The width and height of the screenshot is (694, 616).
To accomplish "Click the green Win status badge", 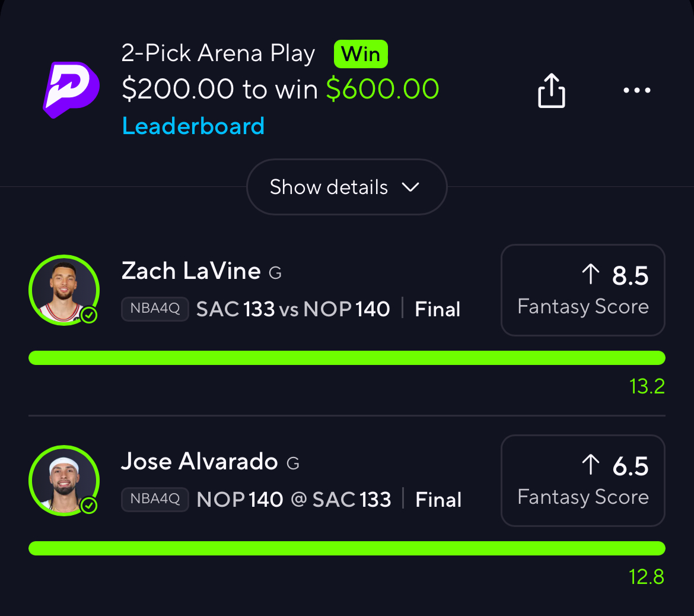I will point(361,54).
